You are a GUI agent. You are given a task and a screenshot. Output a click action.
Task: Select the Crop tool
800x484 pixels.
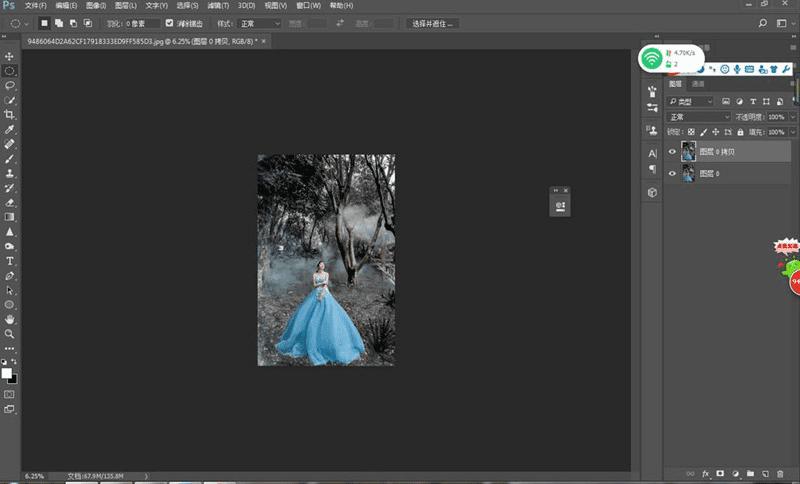[10, 115]
